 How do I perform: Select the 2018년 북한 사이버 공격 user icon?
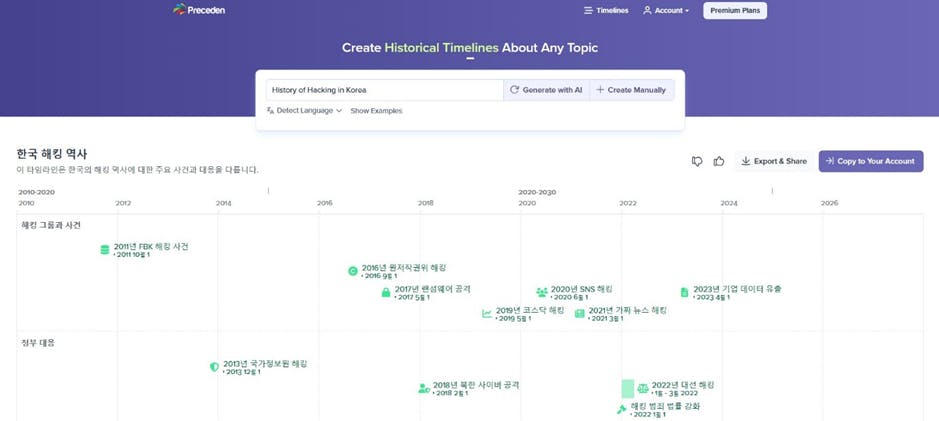pos(424,388)
